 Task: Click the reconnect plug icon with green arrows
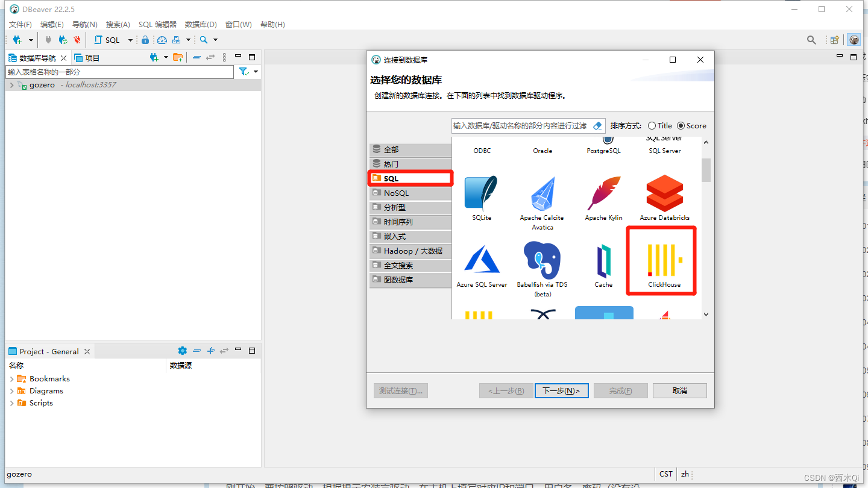63,40
